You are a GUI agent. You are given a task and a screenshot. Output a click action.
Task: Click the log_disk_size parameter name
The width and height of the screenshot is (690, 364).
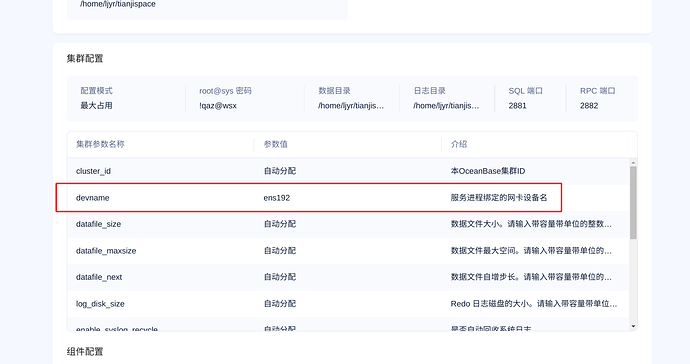click(100, 304)
